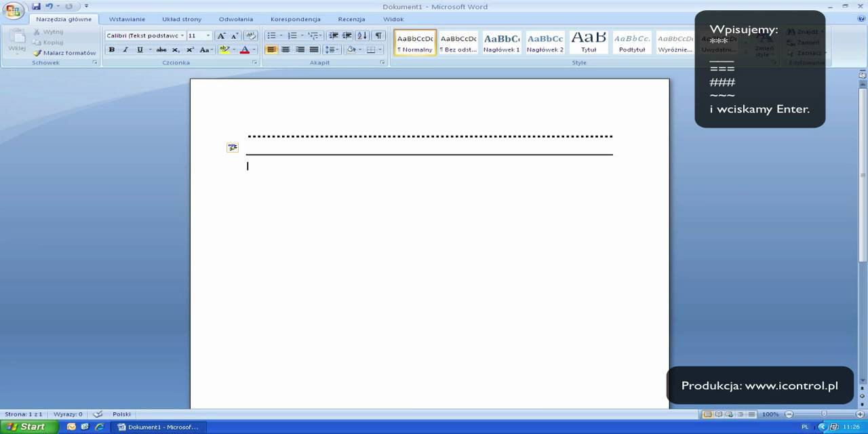Switch to Print Layout view in status bar

[708, 414]
